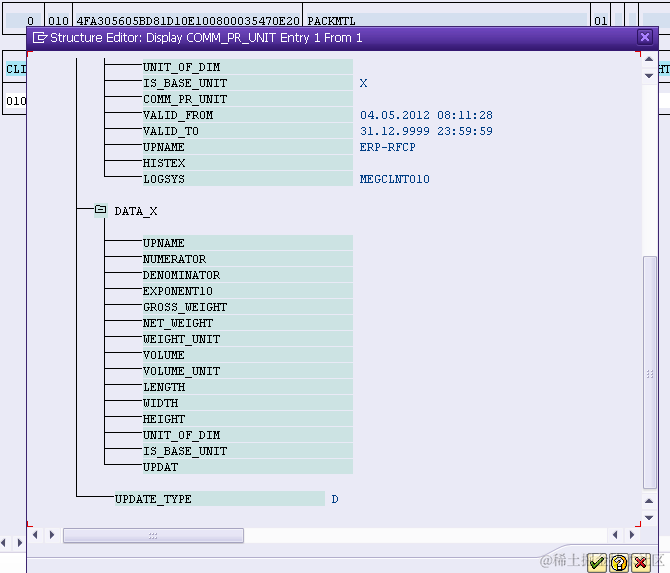The image size is (670, 573).
Task: Select UPNAME under DATA_X
Action: (248, 243)
